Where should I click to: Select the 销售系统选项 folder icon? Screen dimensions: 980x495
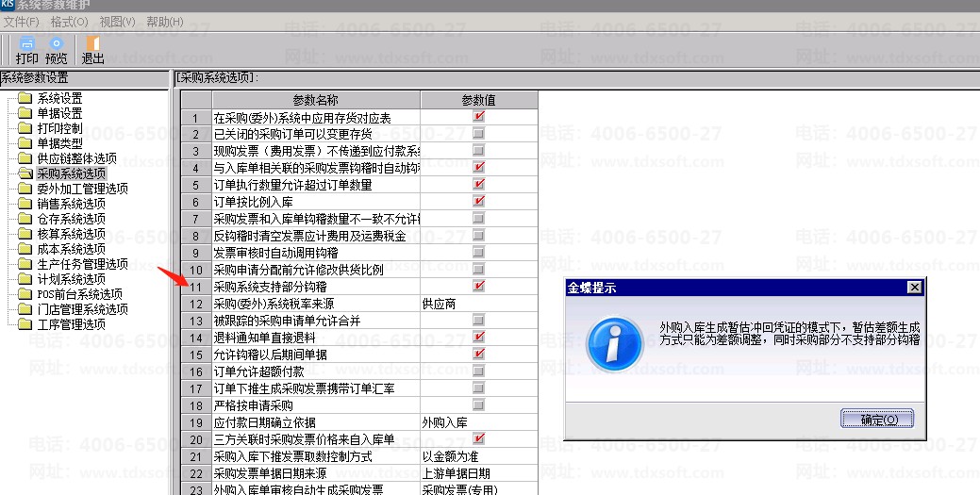tap(25, 204)
